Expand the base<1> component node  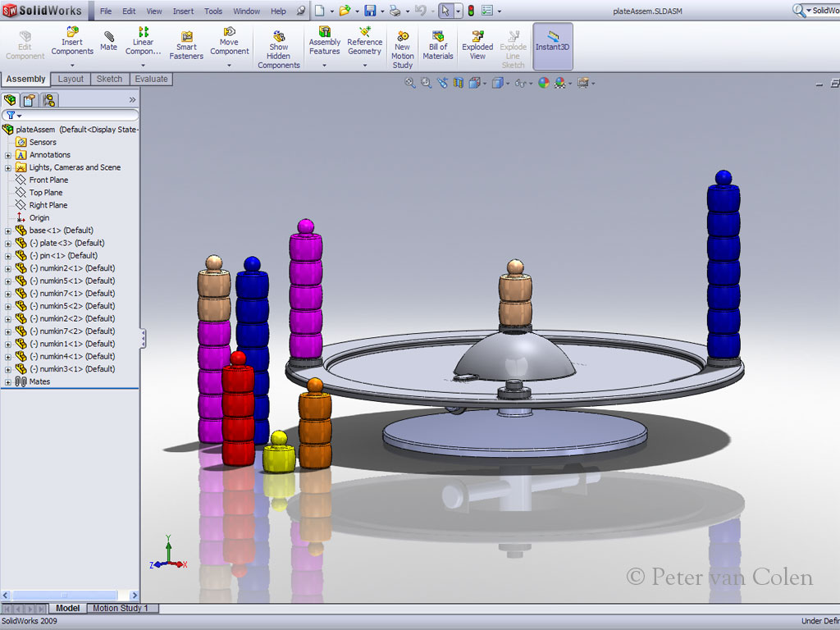pyautogui.click(x=8, y=231)
